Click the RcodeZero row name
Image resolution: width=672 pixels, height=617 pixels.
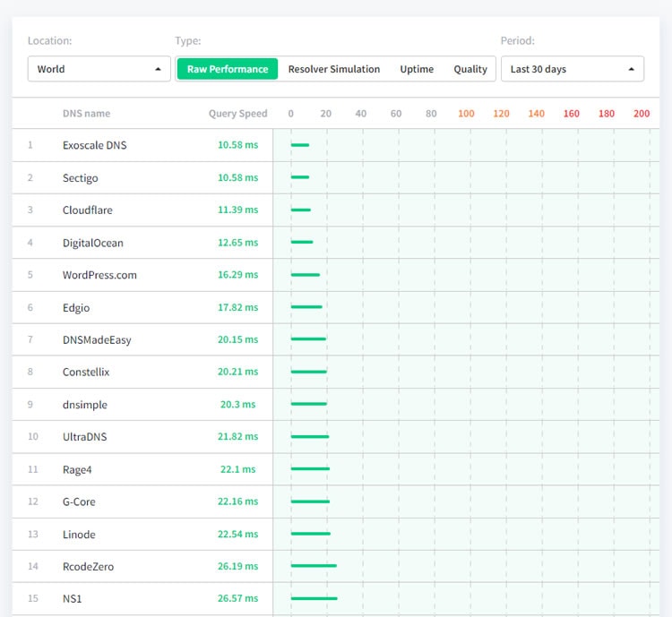click(x=89, y=567)
